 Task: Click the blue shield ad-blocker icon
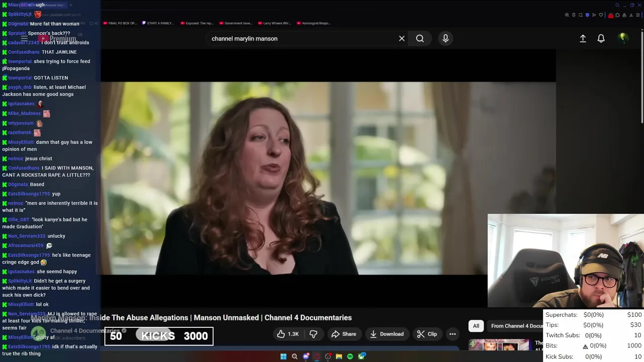pos(587,15)
